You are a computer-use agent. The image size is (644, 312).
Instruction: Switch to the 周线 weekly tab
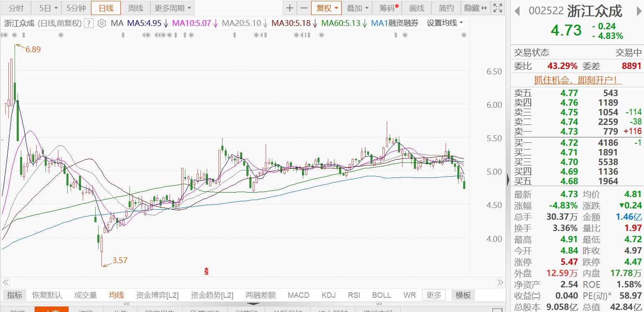coord(136,8)
